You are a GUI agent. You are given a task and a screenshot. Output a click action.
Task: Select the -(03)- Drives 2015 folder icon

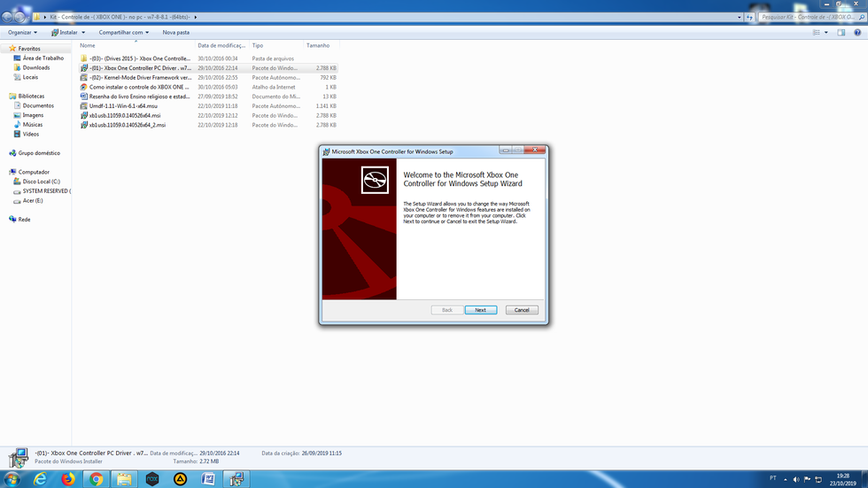click(x=83, y=58)
